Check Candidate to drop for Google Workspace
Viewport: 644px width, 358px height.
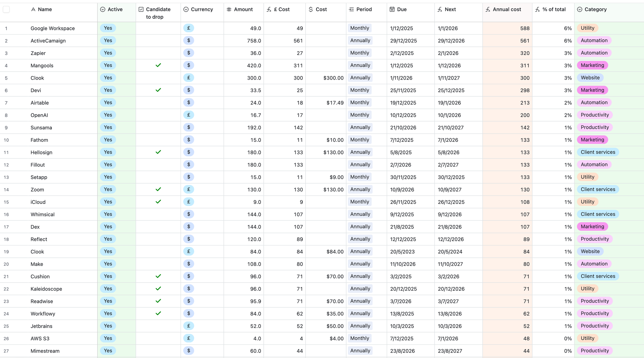158,28
